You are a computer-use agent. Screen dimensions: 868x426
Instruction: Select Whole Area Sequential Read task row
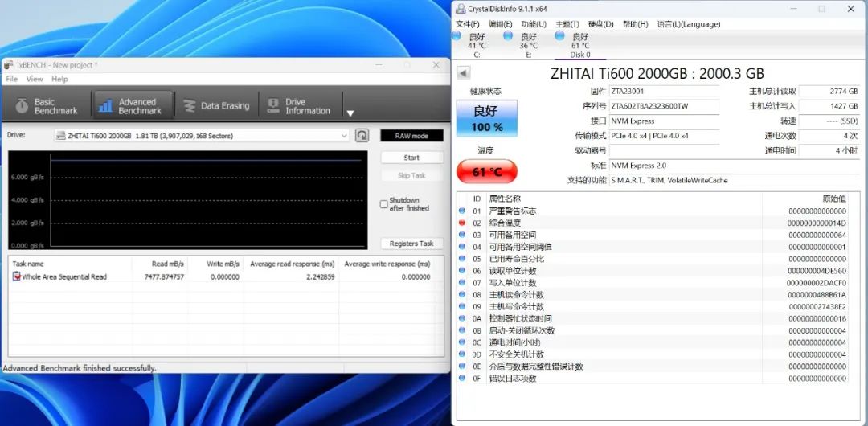(226, 277)
